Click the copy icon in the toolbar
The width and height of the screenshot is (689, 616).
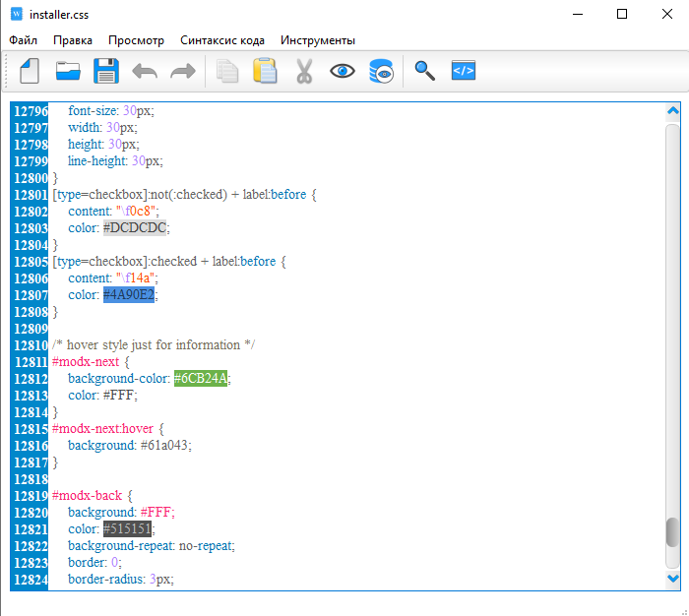[227, 71]
